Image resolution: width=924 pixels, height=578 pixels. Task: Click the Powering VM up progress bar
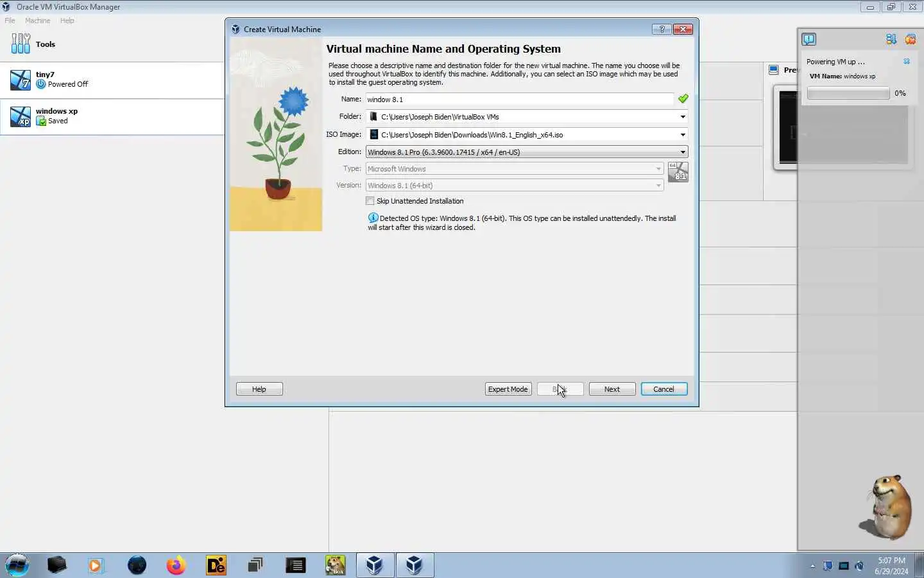[848, 94]
